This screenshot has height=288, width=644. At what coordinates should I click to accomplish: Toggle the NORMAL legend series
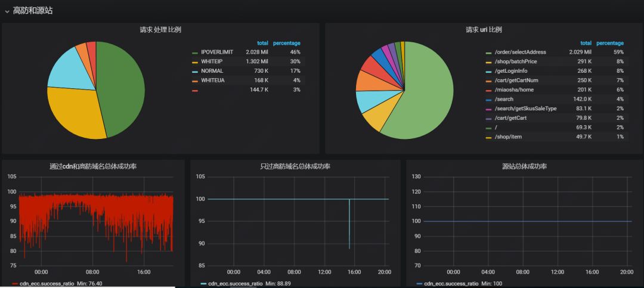(212, 71)
